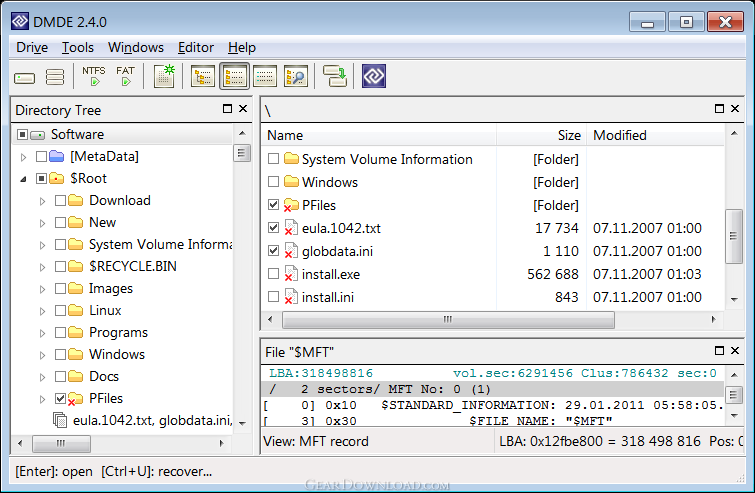Check the Download folder checkbox in tree
The height and width of the screenshot is (493, 755).
tap(60, 200)
